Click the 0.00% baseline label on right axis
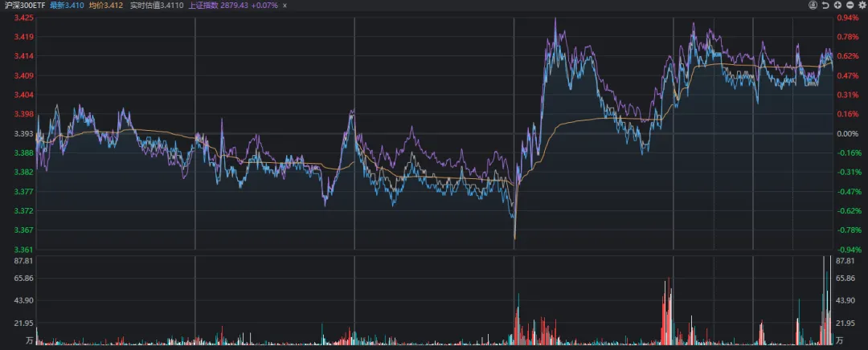 pyautogui.click(x=849, y=133)
